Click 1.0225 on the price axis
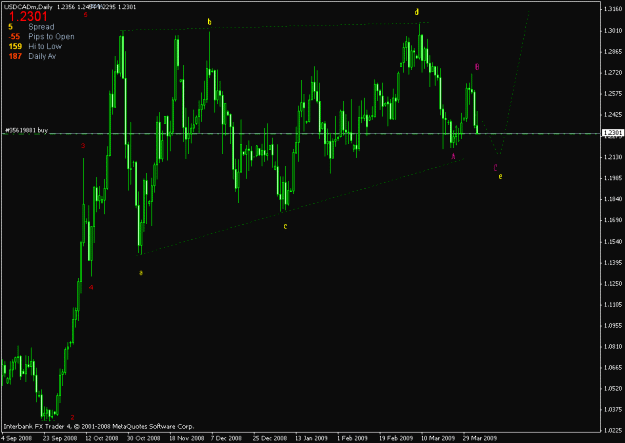 pos(613,431)
